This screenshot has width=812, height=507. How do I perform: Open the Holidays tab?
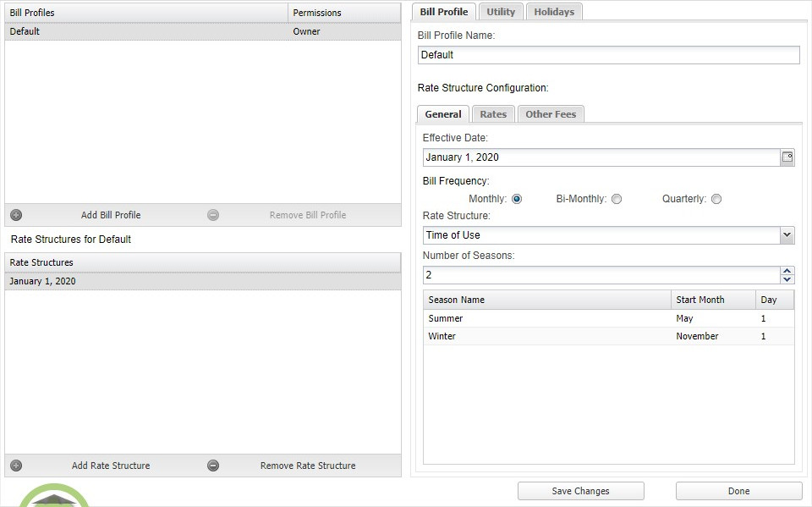pyautogui.click(x=554, y=11)
